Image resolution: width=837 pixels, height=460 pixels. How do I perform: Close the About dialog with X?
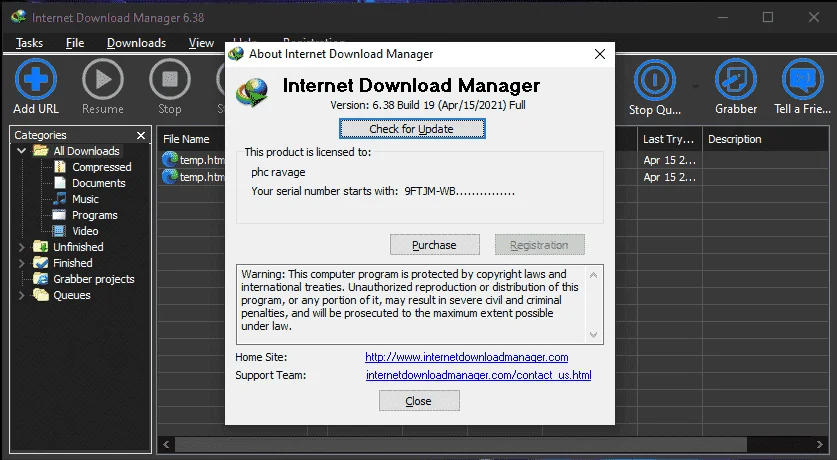(x=600, y=54)
